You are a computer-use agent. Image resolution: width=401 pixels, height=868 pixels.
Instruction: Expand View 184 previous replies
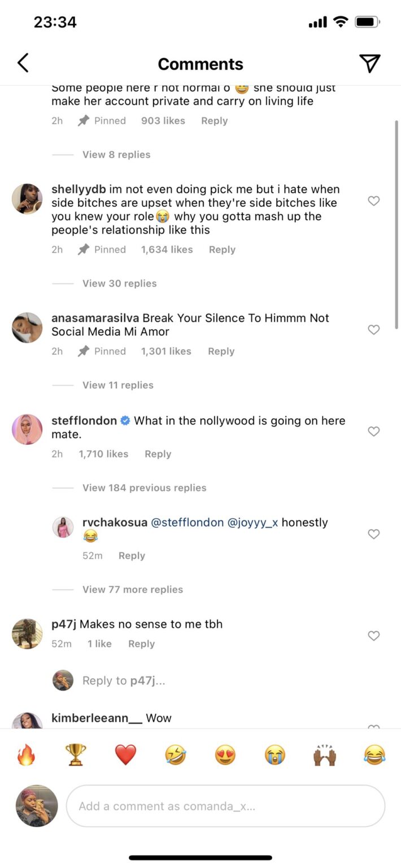144,488
